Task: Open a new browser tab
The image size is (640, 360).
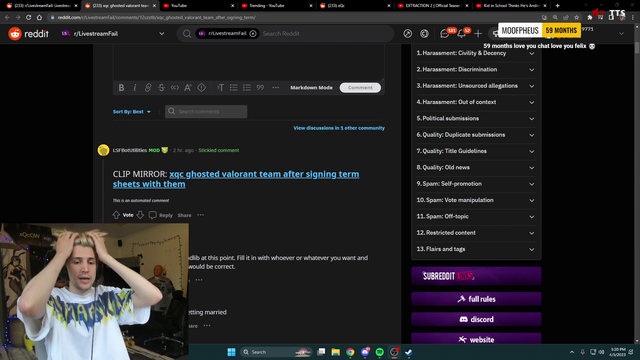Action: tap(558, 6)
